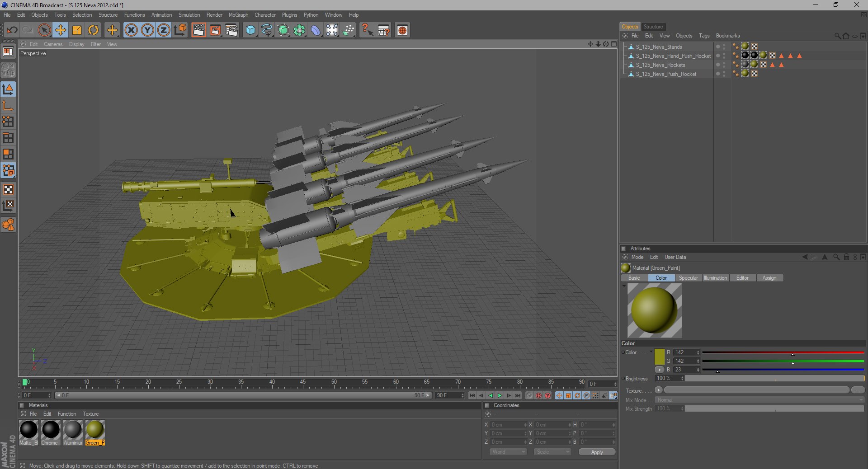The width and height of the screenshot is (868, 469).
Task: Select S_125_Neva_Hand_Push_Rocket object
Action: pos(673,56)
